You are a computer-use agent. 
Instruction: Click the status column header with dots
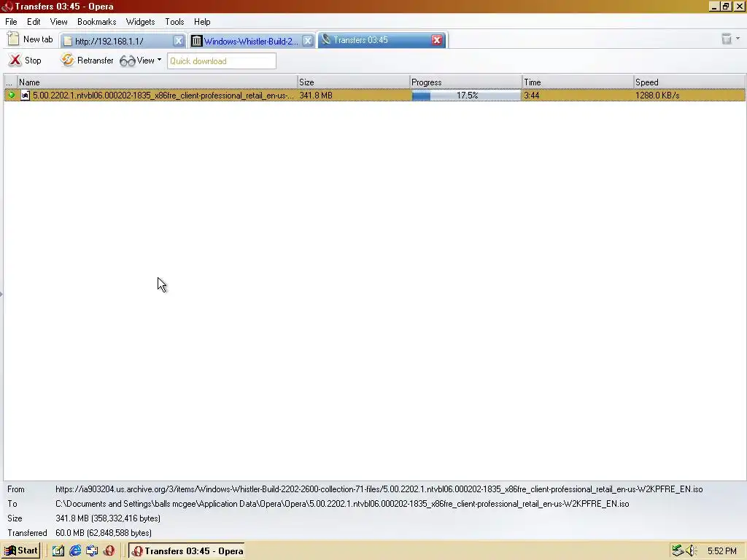[x=10, y=82]
